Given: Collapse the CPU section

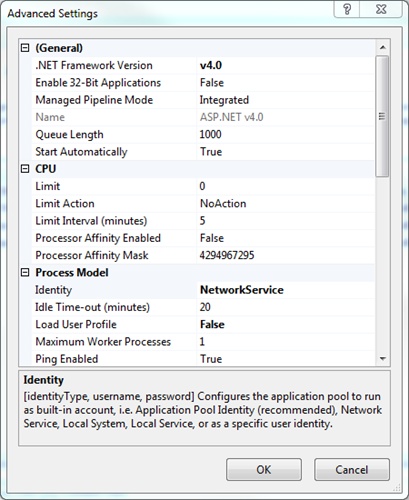Looking at the screenshot, I should coord(25,169).
